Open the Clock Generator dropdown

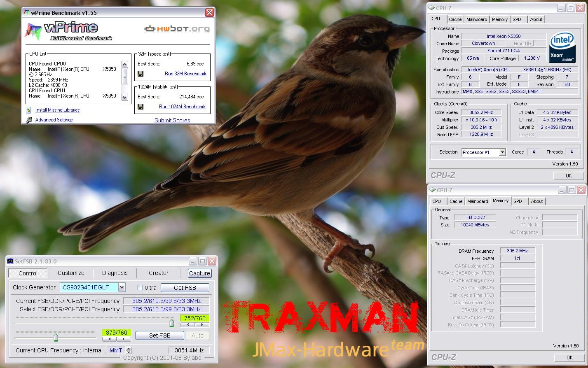[x=122, y=287]
